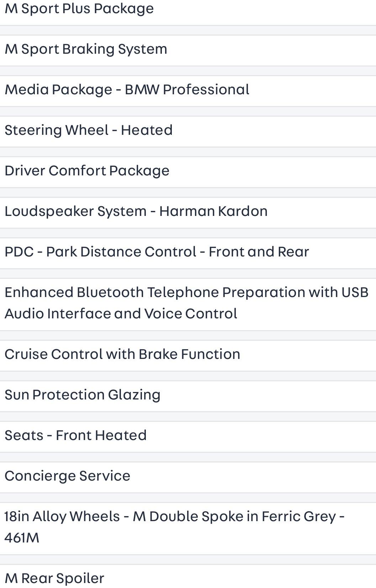Click the "461M" wheel code text
Viewport: 376px width, 588px height.
coord(22,538)
